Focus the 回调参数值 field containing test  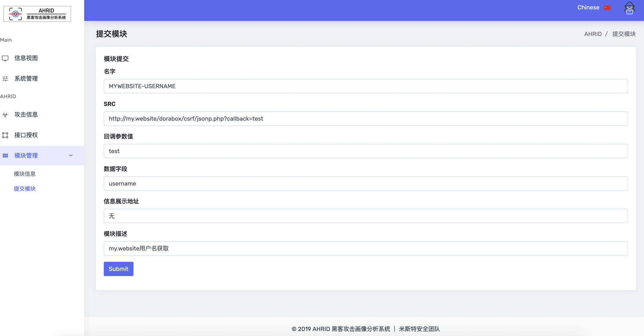coord(365,151)
